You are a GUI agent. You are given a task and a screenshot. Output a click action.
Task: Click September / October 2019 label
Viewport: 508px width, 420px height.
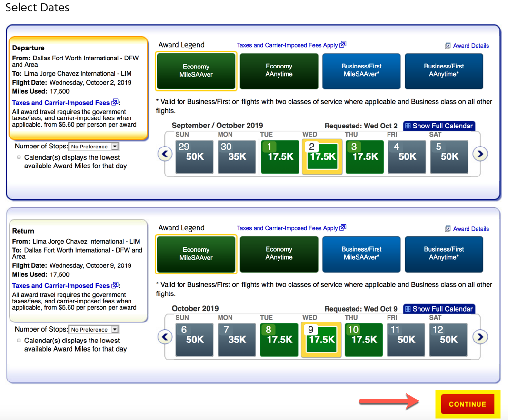pos(218,126)
